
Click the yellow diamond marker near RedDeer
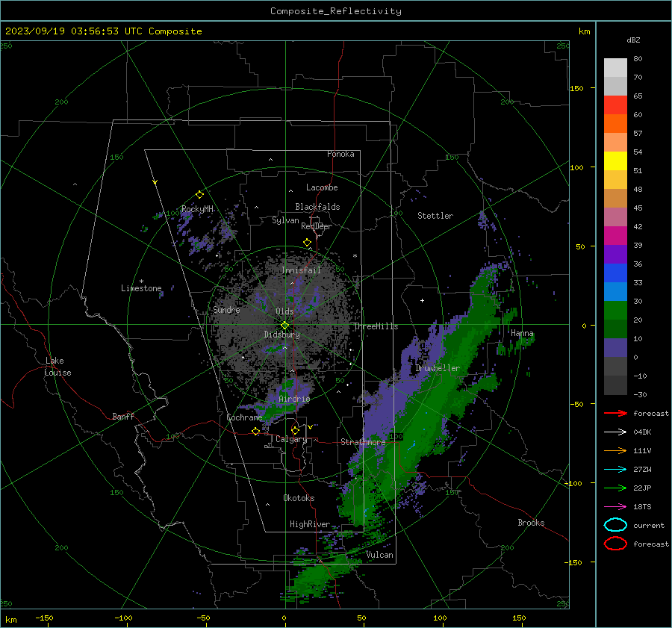pos(307,243)
